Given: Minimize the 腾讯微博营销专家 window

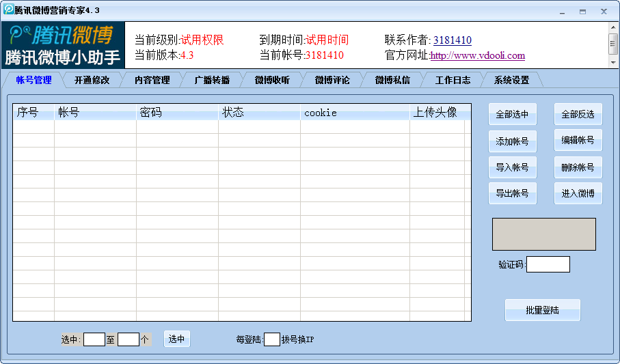Looking at the screenshot, I should click(562, 12).
